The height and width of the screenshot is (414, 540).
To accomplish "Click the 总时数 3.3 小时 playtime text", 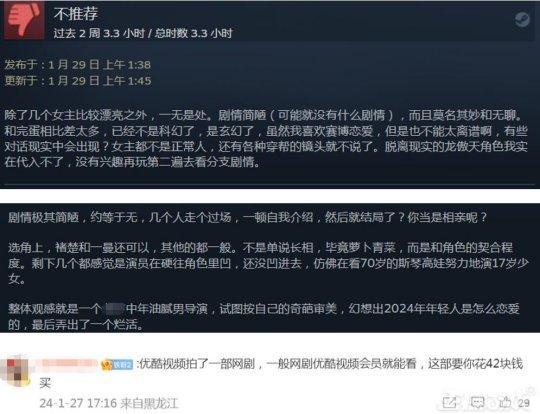I will click(x=194, y=33).
